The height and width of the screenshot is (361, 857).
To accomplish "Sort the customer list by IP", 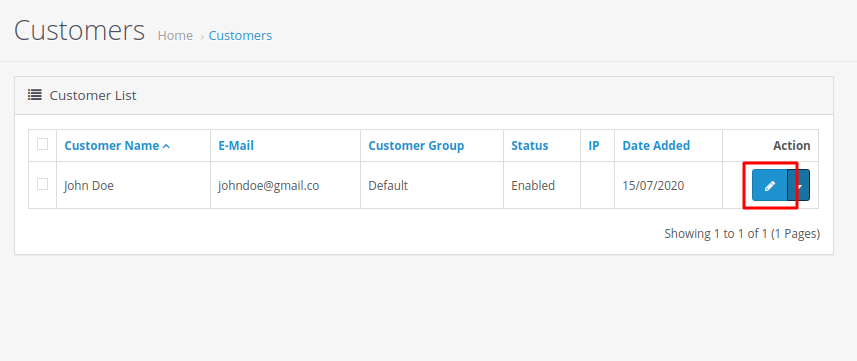I will 594,145.
